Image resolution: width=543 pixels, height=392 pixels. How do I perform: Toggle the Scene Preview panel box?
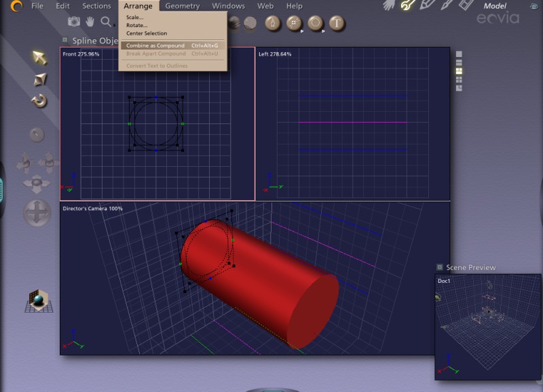pyautogui.click(x=440, y=267)
